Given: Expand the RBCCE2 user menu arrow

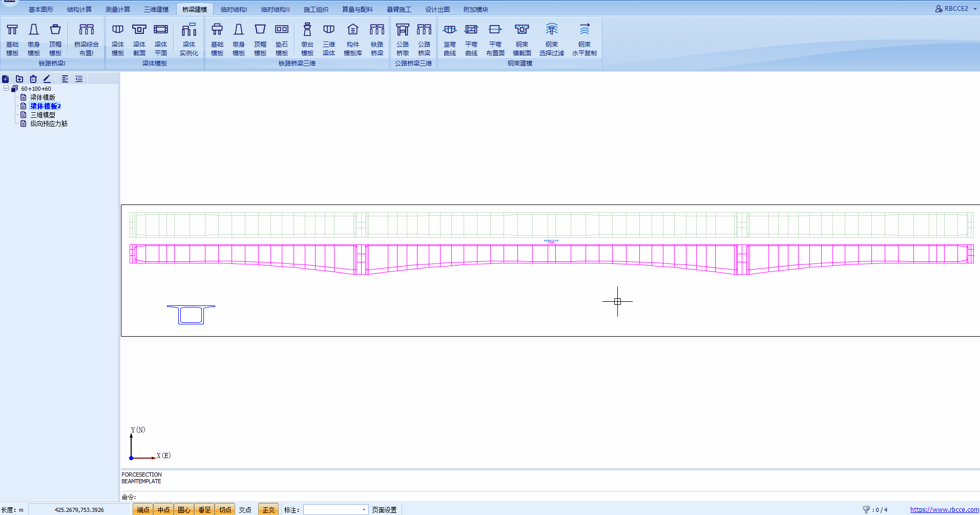Looking at the screenshot, I should point(975,9).
